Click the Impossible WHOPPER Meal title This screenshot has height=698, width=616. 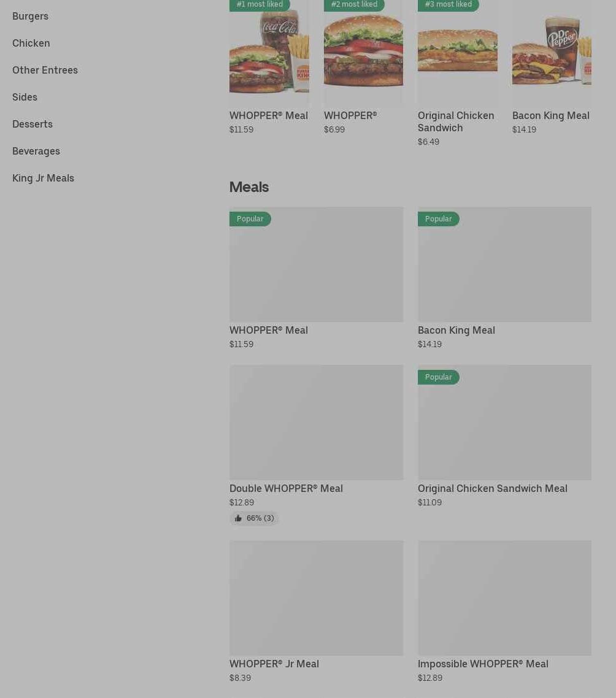(x=483, y=664)
